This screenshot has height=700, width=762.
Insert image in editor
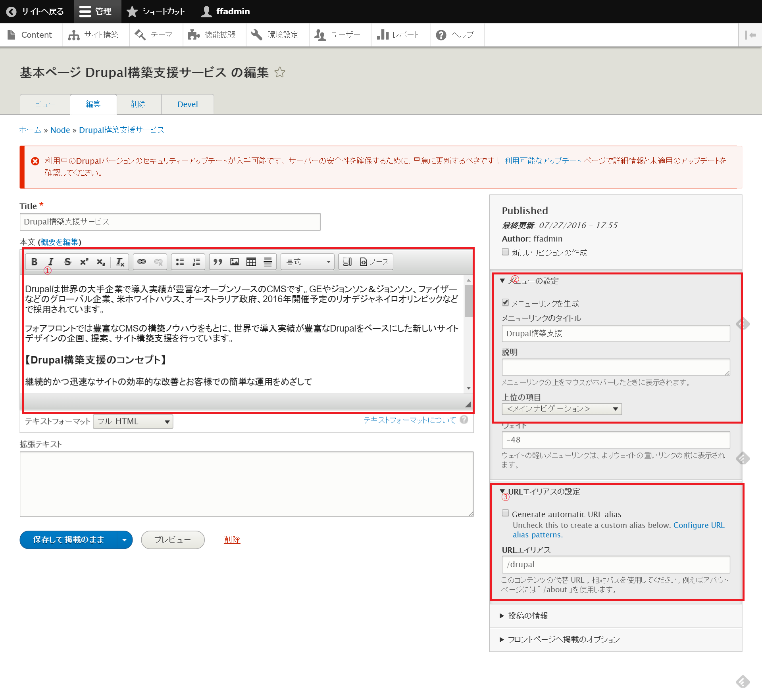[x=235, y=262]
